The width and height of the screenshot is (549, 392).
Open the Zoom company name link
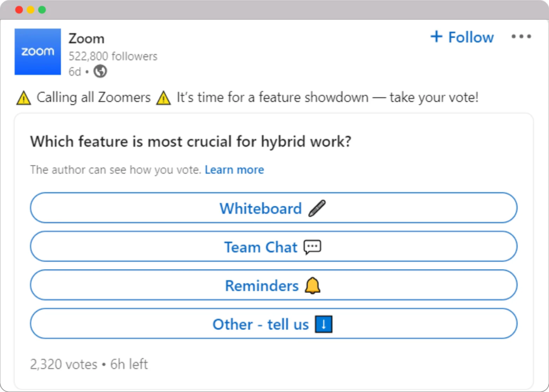point(86,39)
